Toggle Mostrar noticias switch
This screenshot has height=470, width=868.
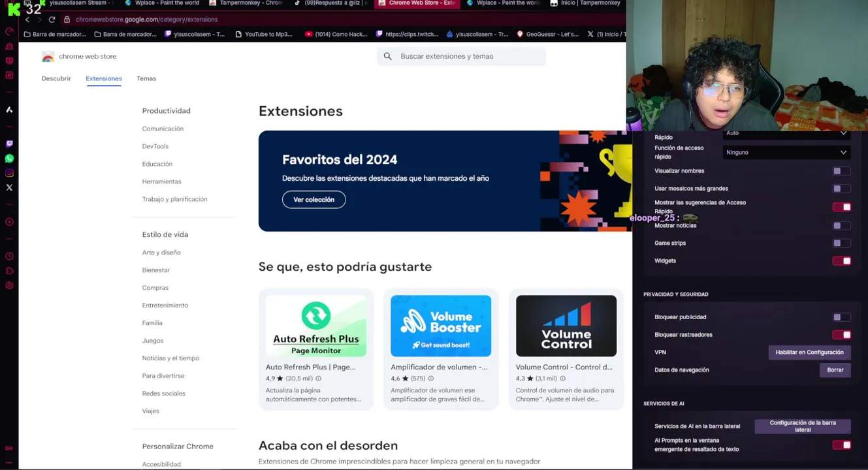[x=841, y=226]
